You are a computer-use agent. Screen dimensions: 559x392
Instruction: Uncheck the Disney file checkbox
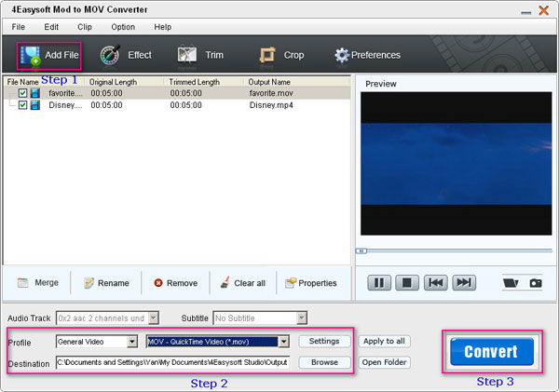tap(22, 105)
